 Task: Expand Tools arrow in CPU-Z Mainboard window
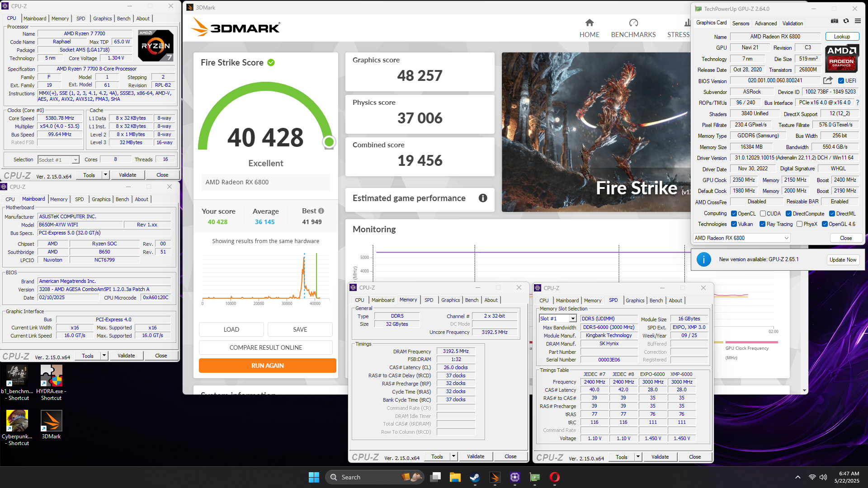[104, 356]
